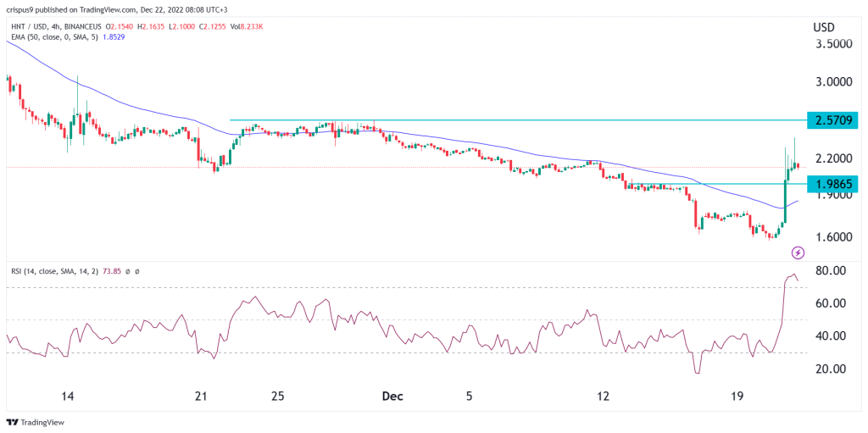Click the RSI 80.00 axis label
The height and width of the screenshot is (433, 868).
[829, 271]
